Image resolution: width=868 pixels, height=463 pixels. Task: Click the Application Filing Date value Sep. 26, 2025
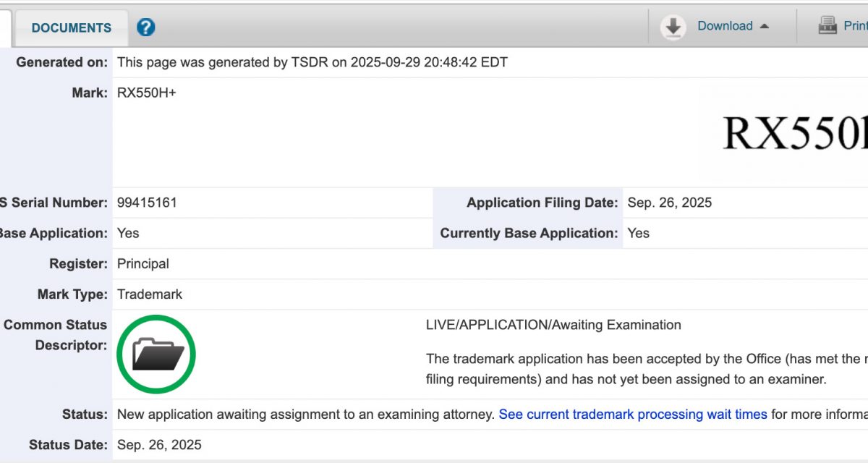(670, 203)
